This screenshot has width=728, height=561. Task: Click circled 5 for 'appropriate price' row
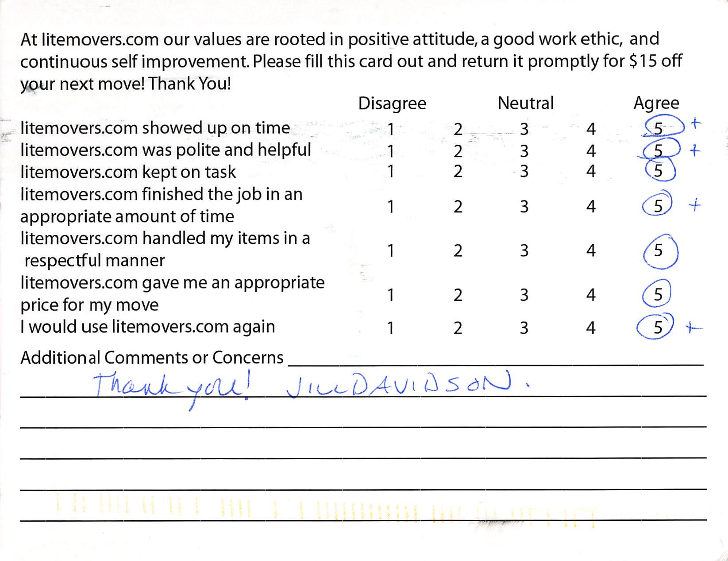point(658,295)
